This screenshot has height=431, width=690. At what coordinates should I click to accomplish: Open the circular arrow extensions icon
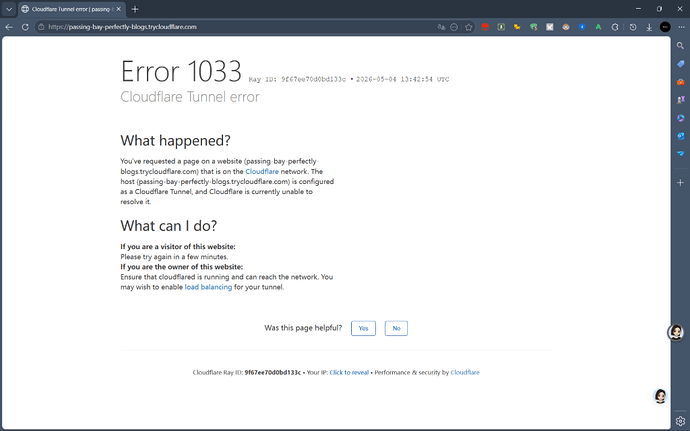click(615, 27)
